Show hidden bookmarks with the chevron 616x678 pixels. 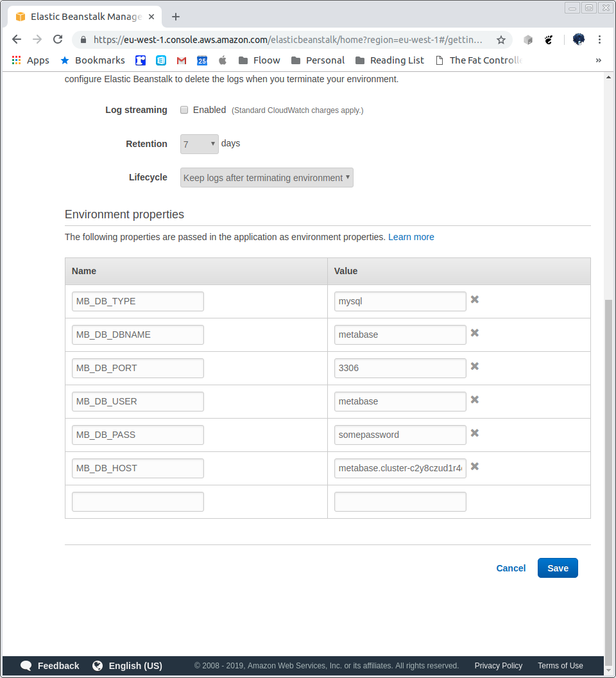pyautogui.click(x=598, y=60)
